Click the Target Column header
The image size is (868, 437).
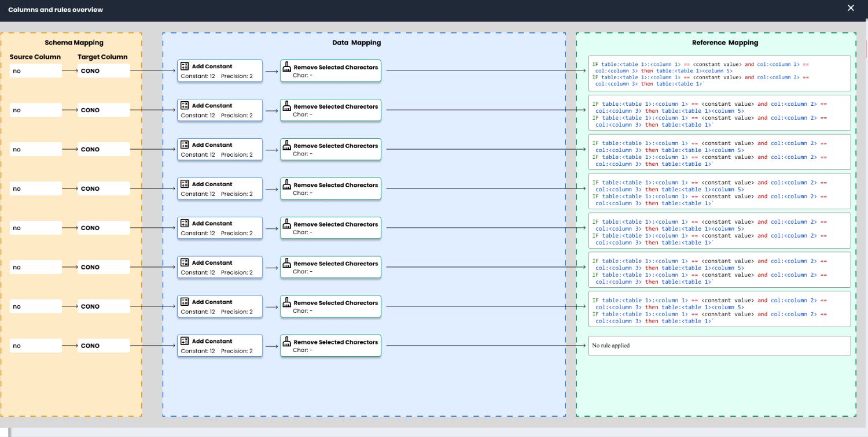(102, 57)
